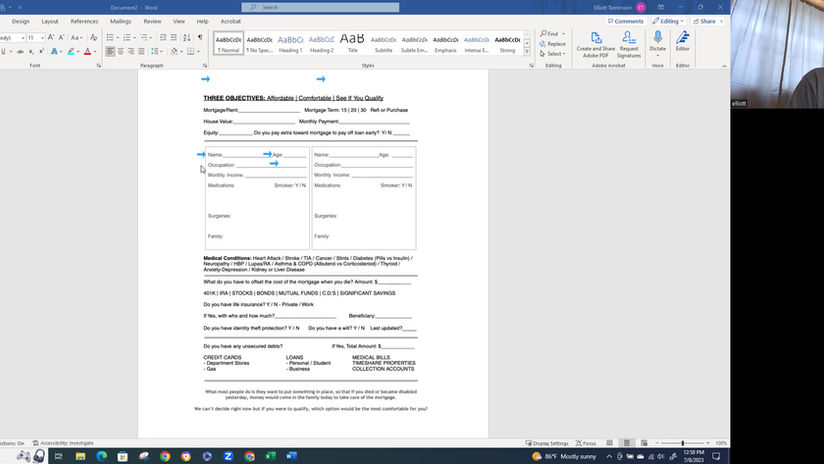Viewport: 824px width, 464px height.
Task: Open paragraph shading fill color
Action: point(174,51)
